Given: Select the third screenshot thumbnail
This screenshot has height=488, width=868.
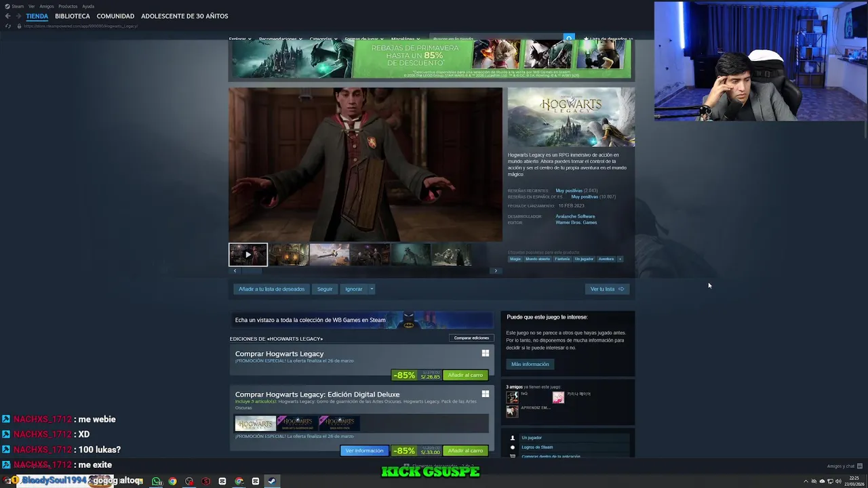Looking at the screenshot, I should [330, 254].
